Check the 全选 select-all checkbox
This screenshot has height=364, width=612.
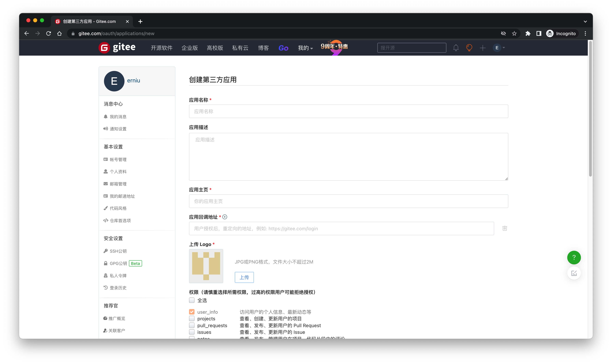pos(192,300)
